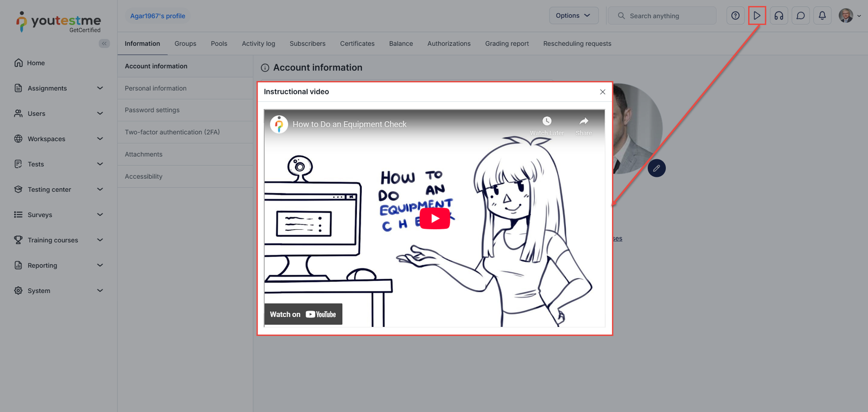Screen dimensions: 868x412
Task: Switch to the Activity log tab
Action: click(x=258, y=44)
